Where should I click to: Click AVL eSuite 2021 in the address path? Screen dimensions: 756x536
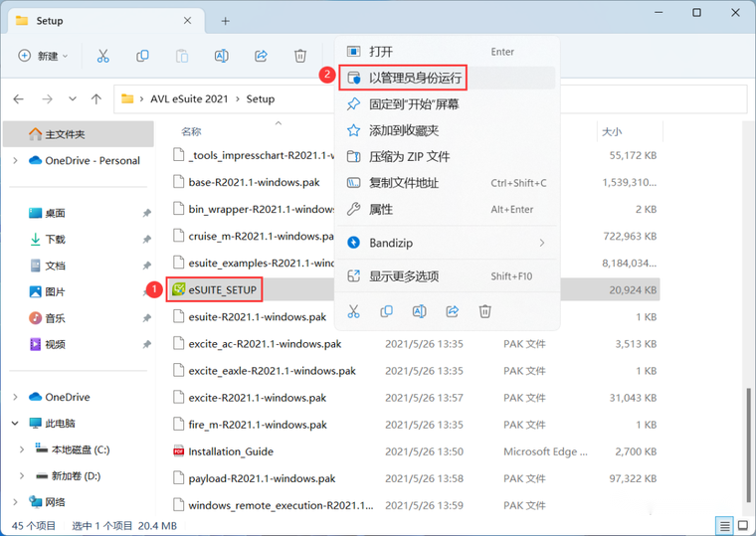189,98
